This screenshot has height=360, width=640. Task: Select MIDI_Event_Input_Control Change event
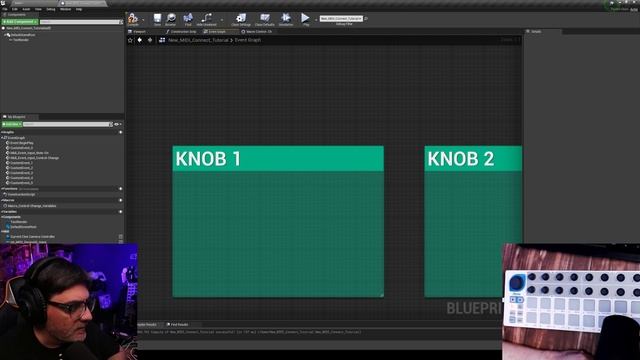pyautogui.click(x=34, y=158)
